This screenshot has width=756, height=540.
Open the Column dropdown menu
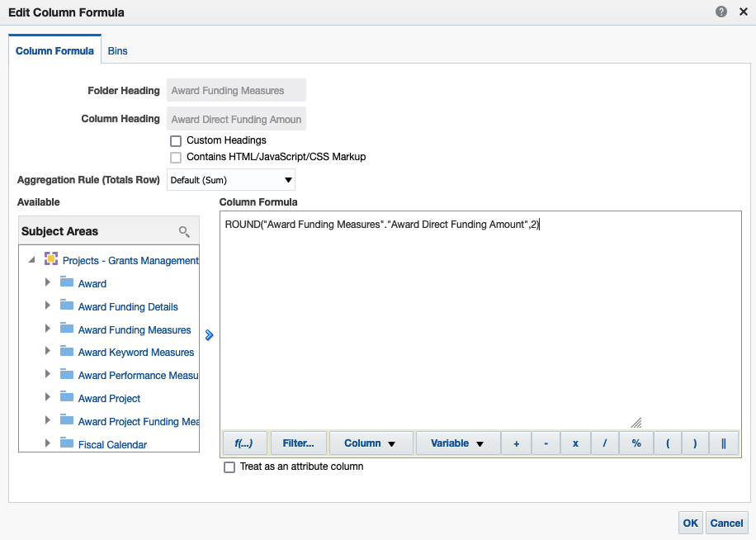pyautogui.click(x=371, y=443)
